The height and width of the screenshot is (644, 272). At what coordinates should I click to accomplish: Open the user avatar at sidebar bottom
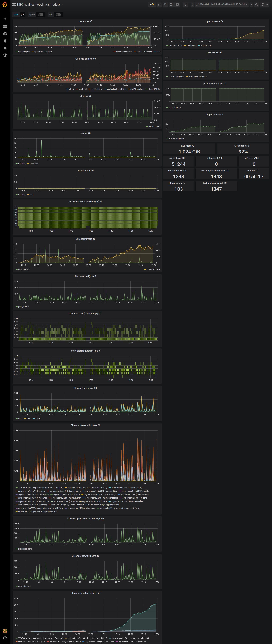[x=5, y=631]
